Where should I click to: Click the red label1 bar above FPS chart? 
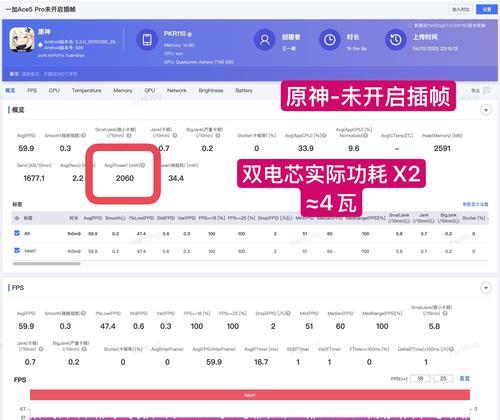pos(250,395)
